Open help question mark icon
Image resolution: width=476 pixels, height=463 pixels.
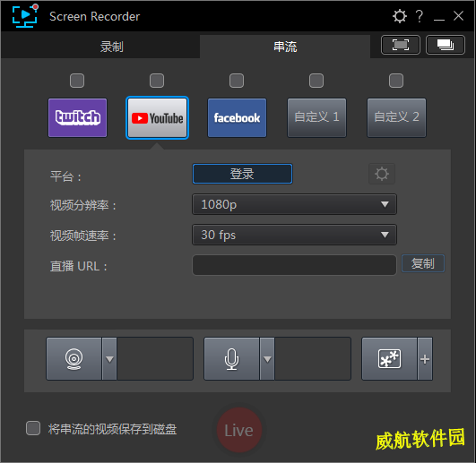tap(420, 16)
